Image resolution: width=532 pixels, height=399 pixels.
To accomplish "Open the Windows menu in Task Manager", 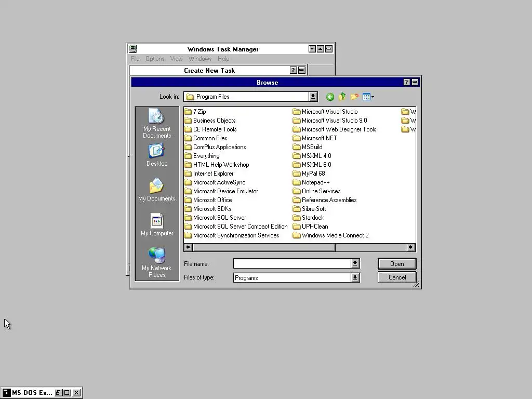I will (x=200, y=59).
